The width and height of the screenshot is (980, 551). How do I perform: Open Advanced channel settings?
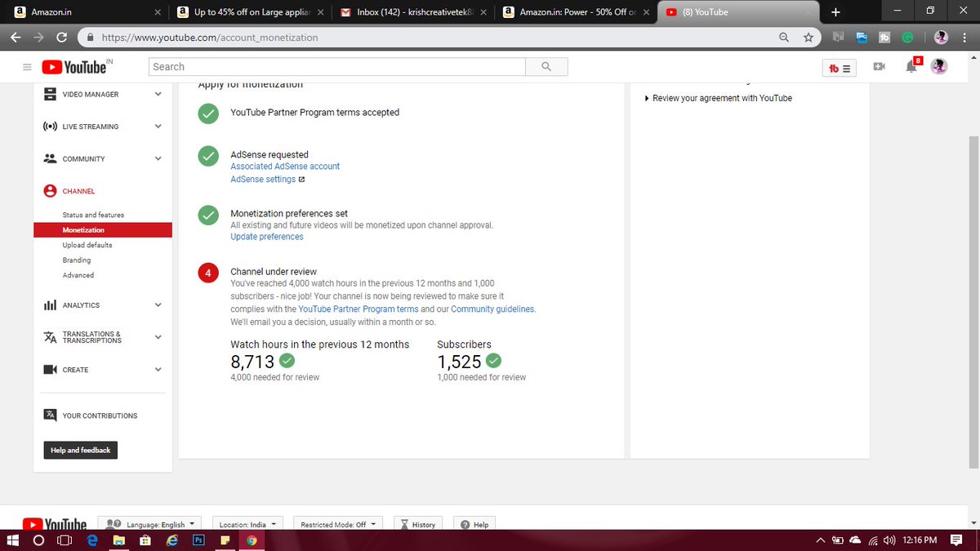point(78,275)
